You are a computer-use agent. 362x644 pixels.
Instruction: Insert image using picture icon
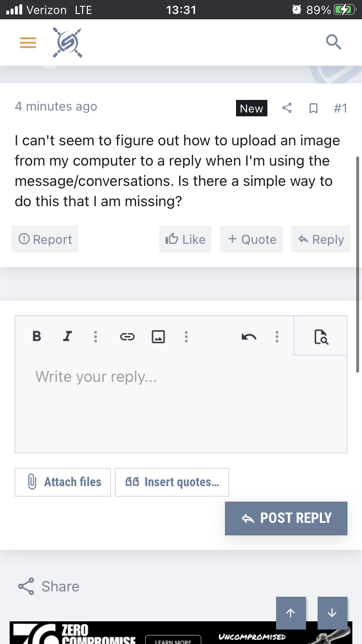pos(158,336)
